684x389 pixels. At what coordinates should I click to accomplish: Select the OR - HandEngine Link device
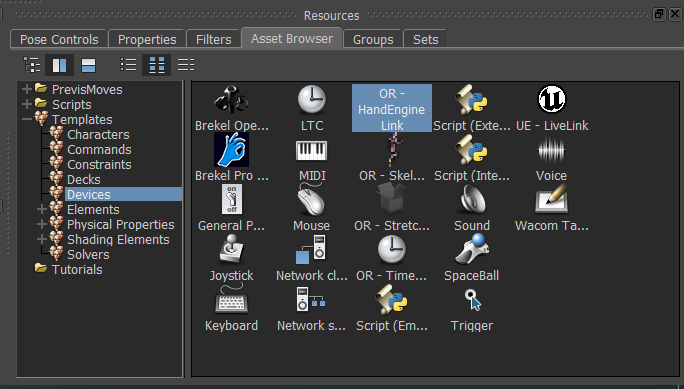click(x=392, y=109)
